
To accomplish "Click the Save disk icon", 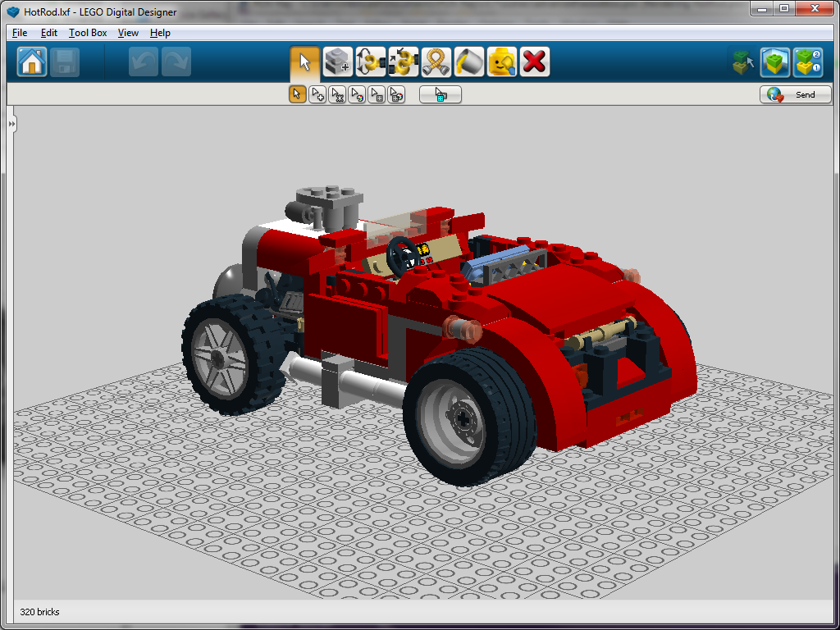I will (x=65, y=61).
